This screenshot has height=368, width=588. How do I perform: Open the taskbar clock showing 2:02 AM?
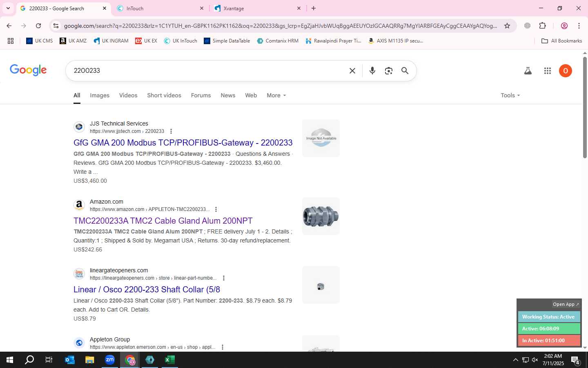point(553,360)
